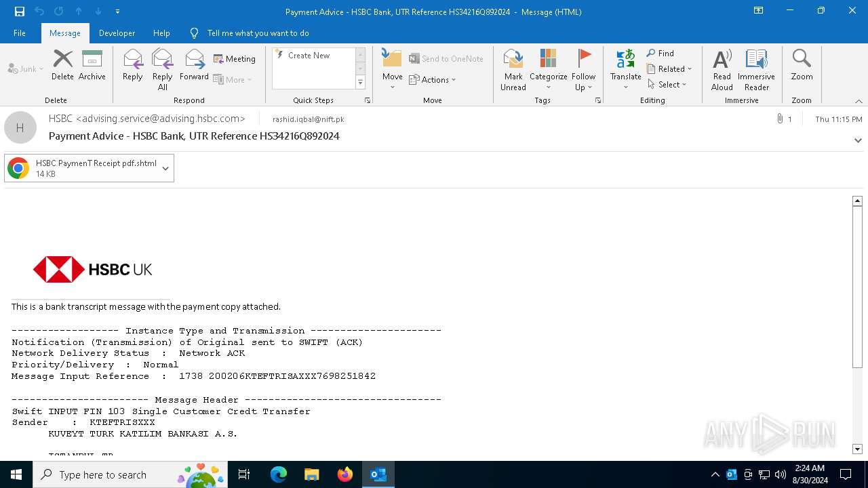This screenshot has height=488, width=868.
Task: Click the taskbar search box
Action: click(x=130, y=474)
